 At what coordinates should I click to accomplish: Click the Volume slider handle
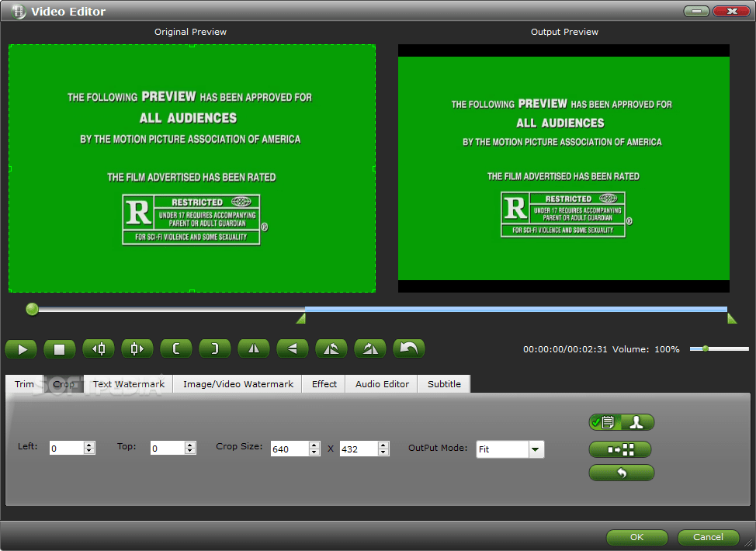[x=706, y=348]
